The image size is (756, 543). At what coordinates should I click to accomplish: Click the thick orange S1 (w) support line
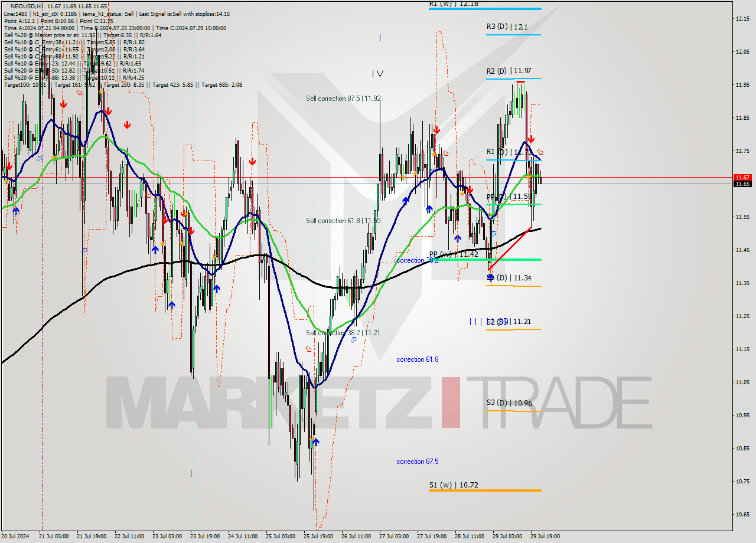pyautogui.click(x=485, y=490)
